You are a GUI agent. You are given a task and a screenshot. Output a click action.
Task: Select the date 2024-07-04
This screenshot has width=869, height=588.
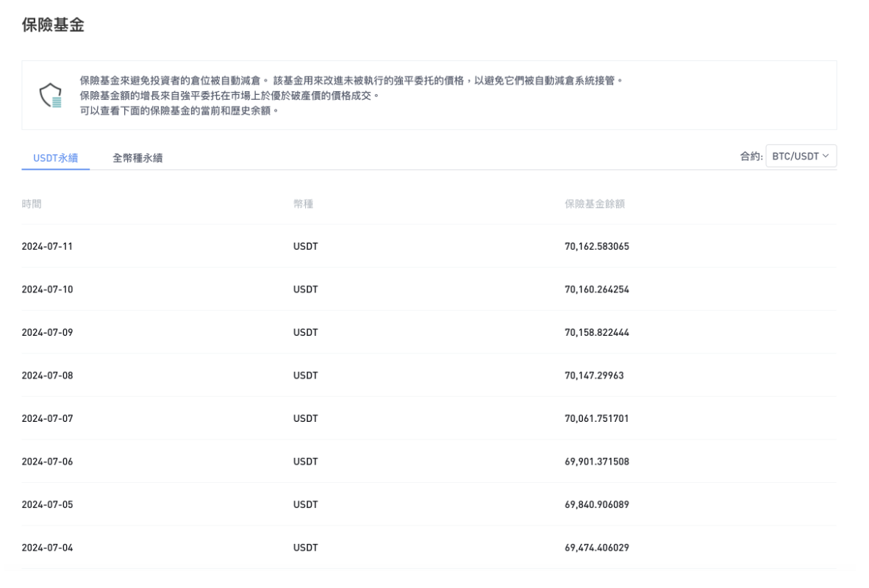click(47, 548)
